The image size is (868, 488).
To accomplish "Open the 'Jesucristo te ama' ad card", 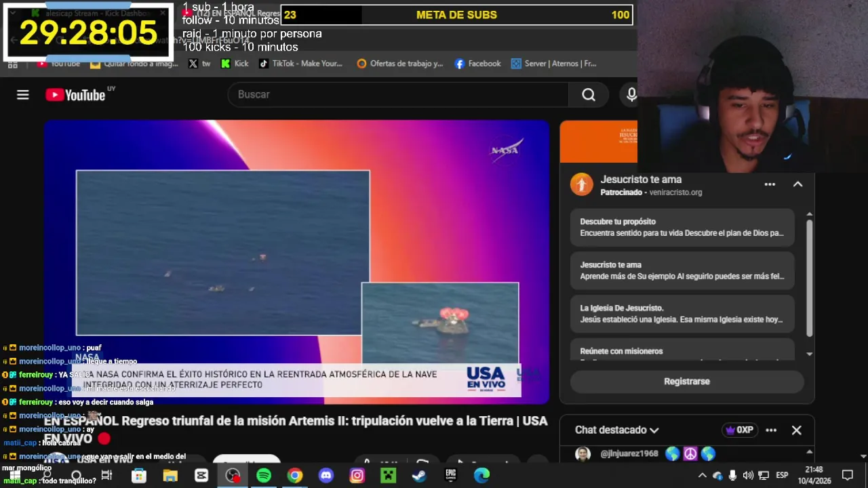I will tap(682, 270).
